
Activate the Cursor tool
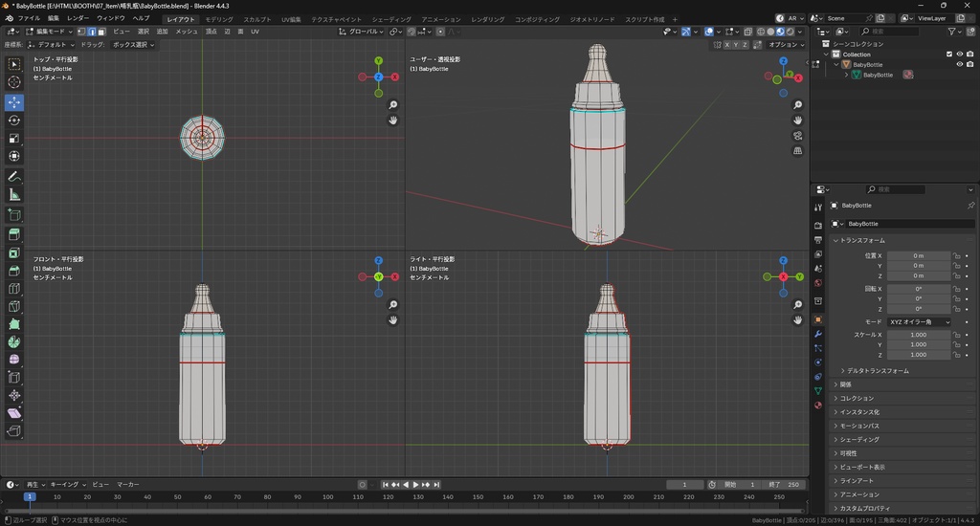(14, 82)
